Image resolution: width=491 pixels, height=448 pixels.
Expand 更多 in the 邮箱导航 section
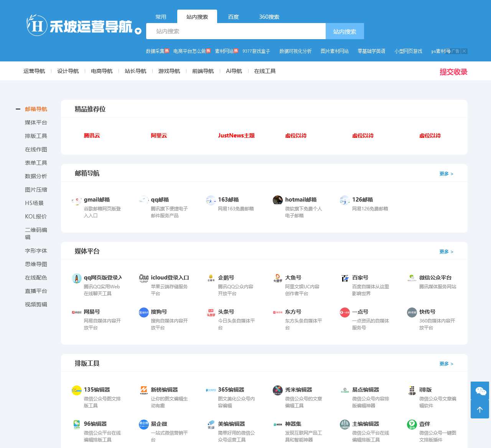pos(446,174)
